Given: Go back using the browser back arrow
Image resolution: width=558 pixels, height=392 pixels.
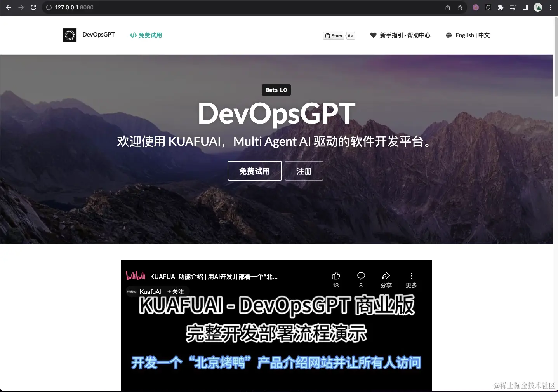Looking at the screenshot, I should [9, 7].
